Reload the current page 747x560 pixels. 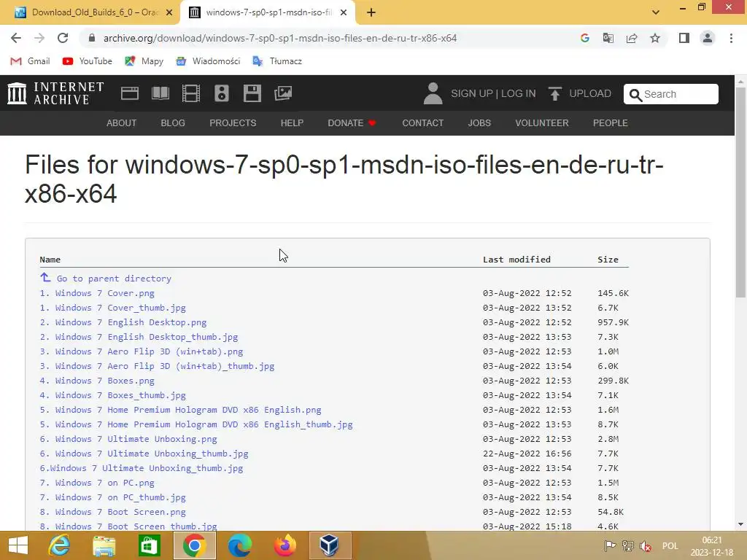pyautogui.click(x=63, y=38)
